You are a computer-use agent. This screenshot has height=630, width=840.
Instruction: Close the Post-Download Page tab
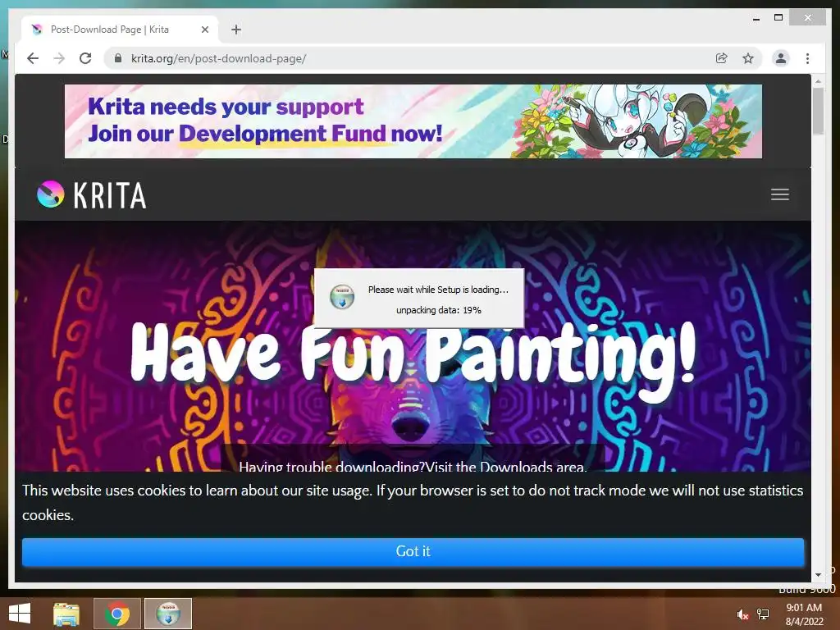click(x=204, y=30)
